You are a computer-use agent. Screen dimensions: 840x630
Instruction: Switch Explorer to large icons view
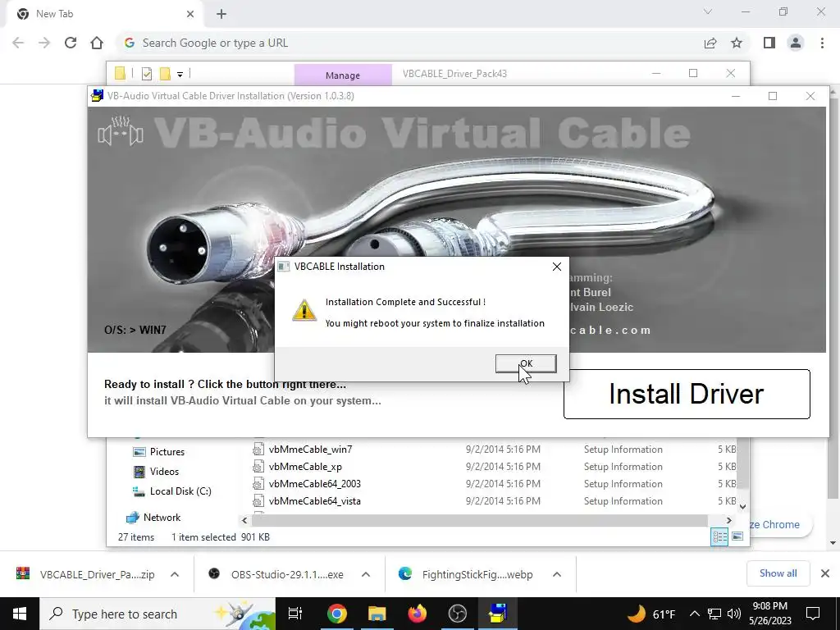pos(737,536)
